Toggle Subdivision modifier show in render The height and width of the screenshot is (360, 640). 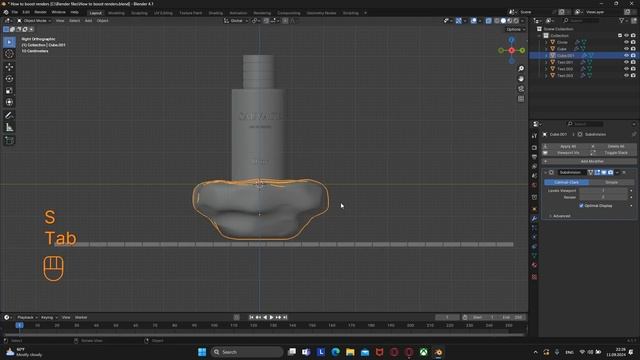610,173
